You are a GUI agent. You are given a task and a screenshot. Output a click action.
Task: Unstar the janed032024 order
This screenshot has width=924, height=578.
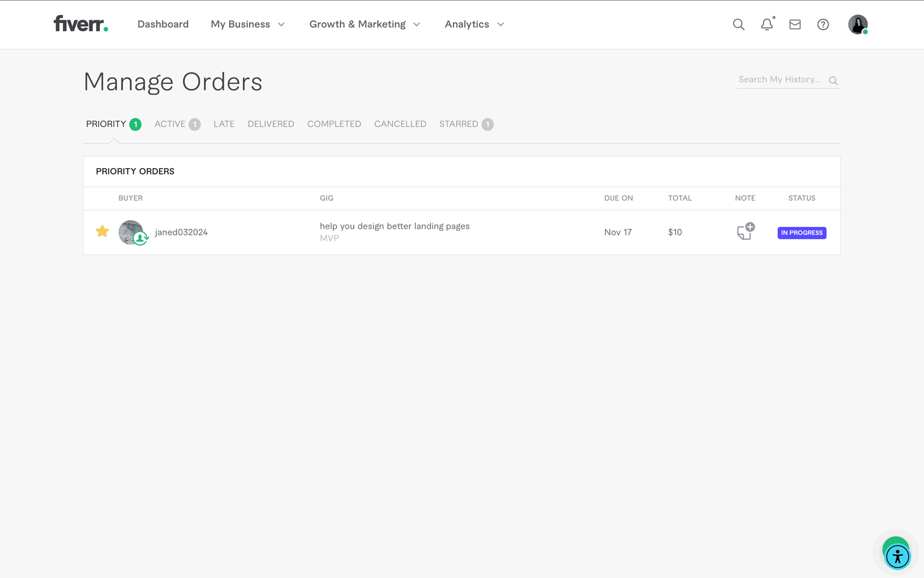point(102,232)
